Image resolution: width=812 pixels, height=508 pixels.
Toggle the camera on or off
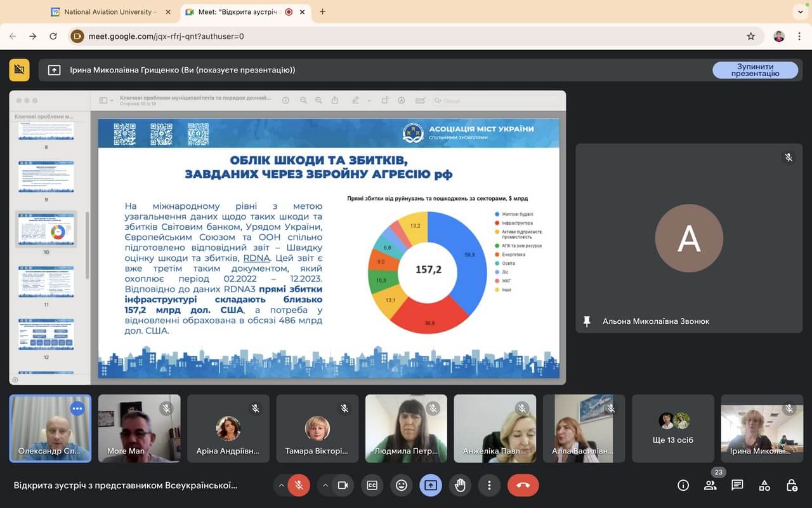tap(343, 485)
